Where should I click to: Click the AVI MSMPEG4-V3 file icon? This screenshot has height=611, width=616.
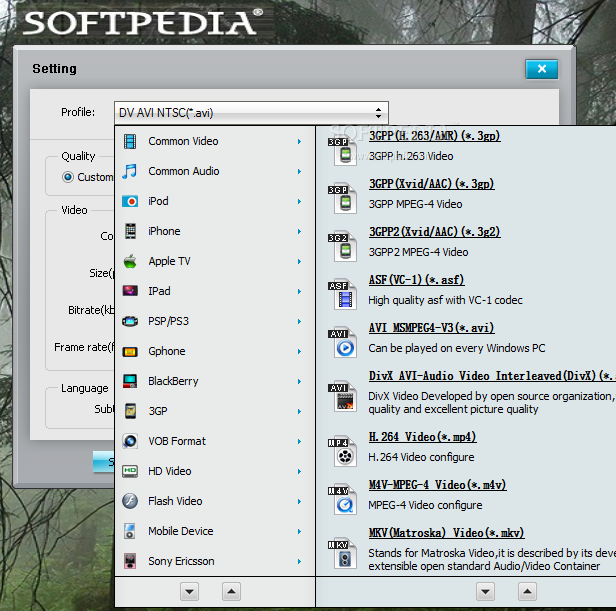342,343
